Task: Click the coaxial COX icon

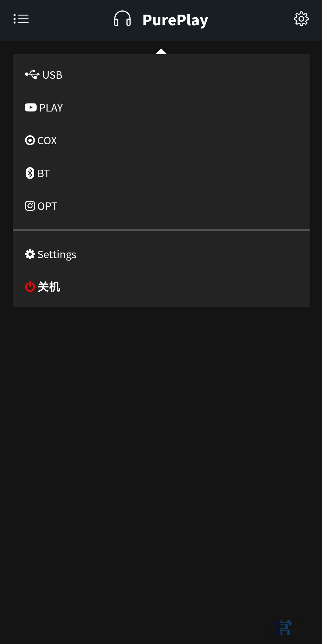Action: pyautogui.click(x=30, y=140)
